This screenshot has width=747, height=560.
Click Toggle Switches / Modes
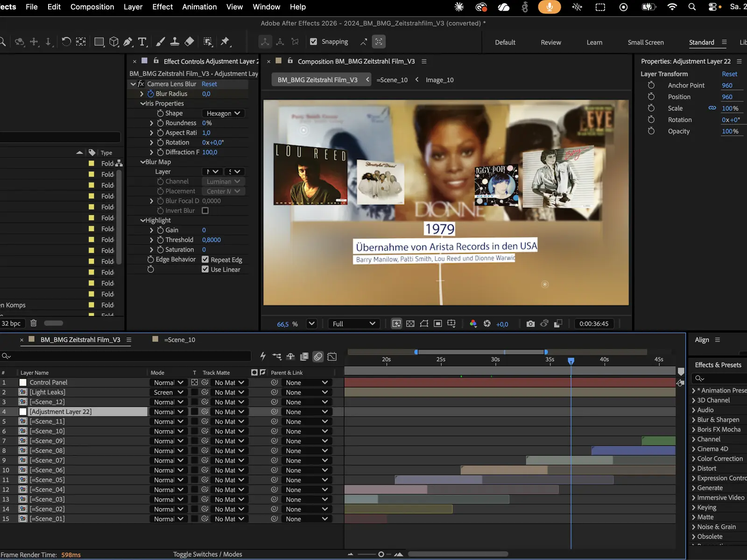click(x=208, y=554)
